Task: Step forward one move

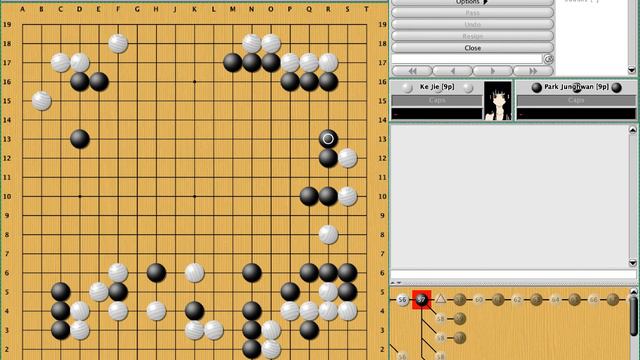Action: [492, 71]
